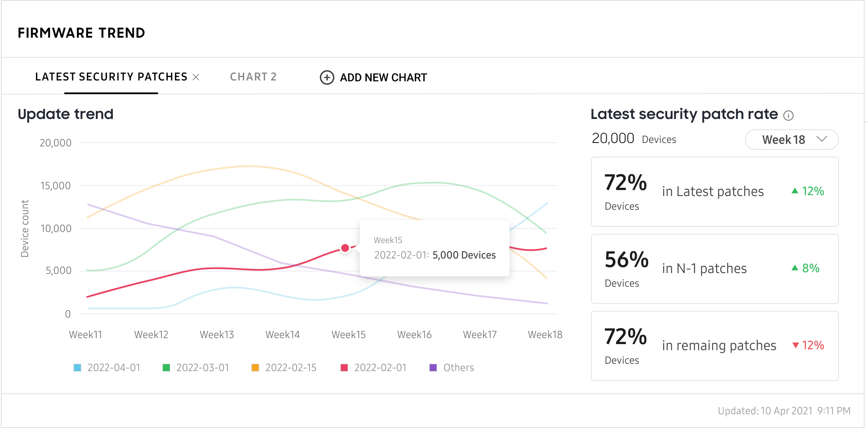This screenshot has width=868, height=428.
Task: Toggle the 2022-03-01 green legend series
Action: [196, 368]
